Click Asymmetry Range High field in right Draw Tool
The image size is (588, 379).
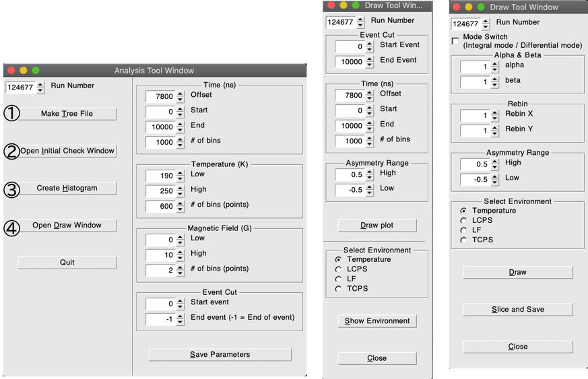point(476,164)
